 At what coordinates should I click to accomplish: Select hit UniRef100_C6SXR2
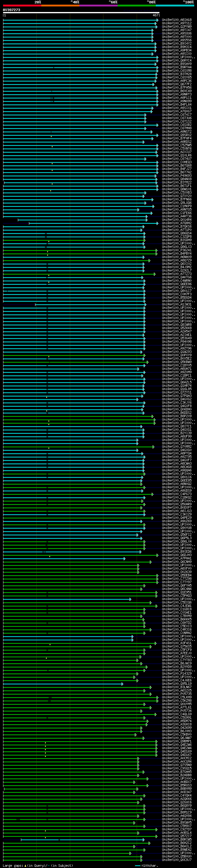coord(177,125)
